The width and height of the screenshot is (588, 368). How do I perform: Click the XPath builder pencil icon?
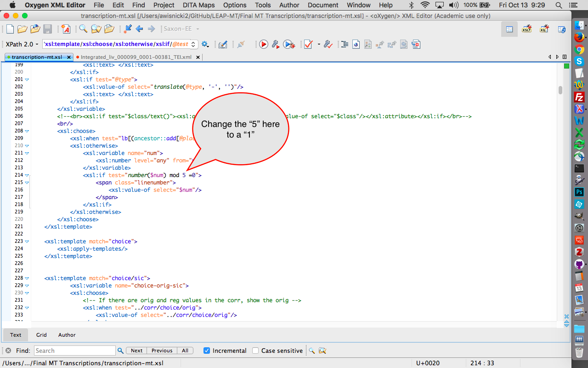click(223, 45)
